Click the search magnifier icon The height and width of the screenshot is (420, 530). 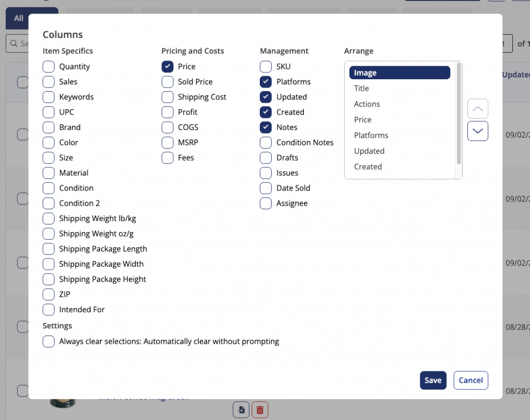[x=14, y=44]
